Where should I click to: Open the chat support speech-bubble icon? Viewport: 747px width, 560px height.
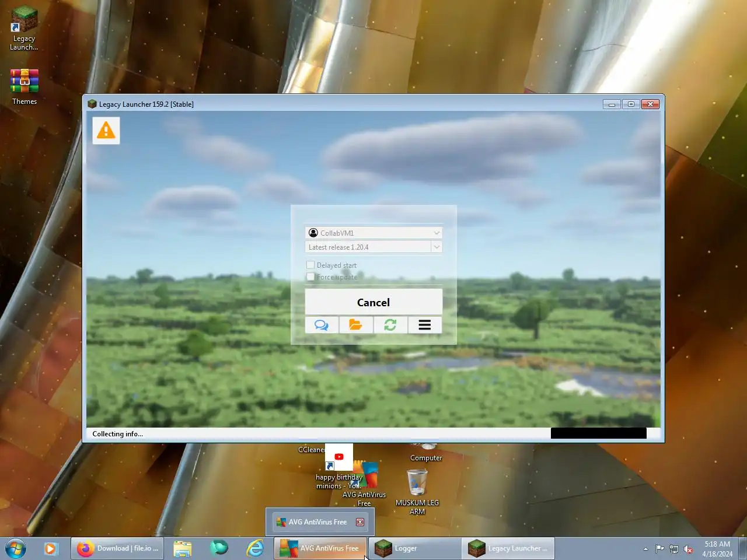click(x=322, y=325)
